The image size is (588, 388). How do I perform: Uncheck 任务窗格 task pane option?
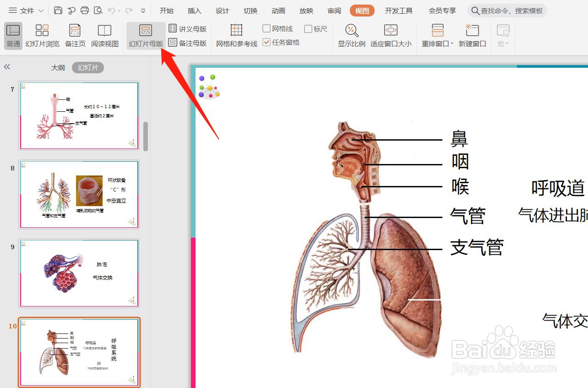(x=267, y=42)
